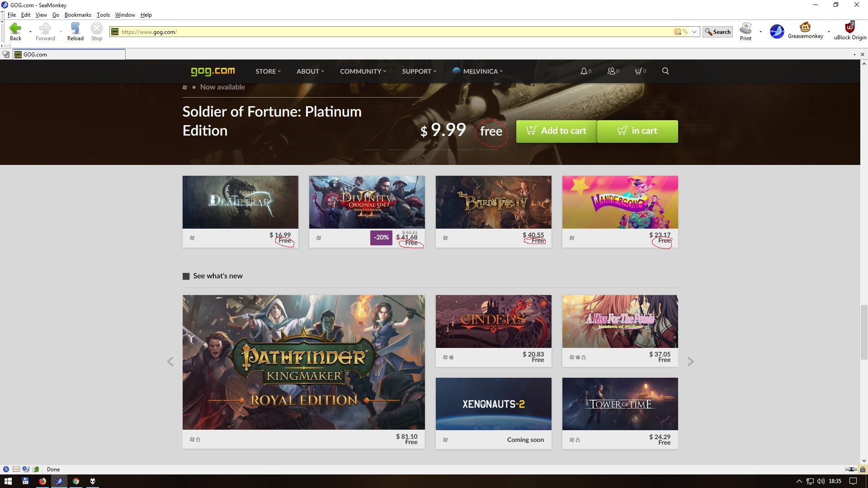The height and width of the screenshot is (488, 868).
Task: Expand the SUPPORT navigation dropdown
Action: [x=419, y=71]
